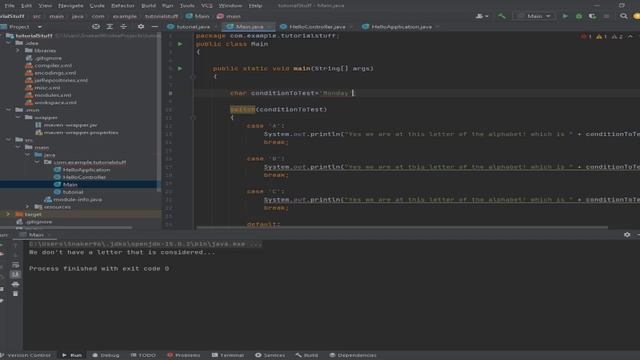Expand the target folder
Viewport: 640px width, 360px height.
[x=8, y=214]
